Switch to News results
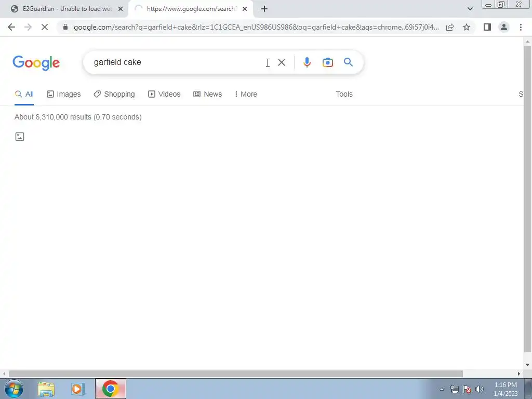This screenshot has height=399, width=532. pyautogui.click(x=208, y=95)
